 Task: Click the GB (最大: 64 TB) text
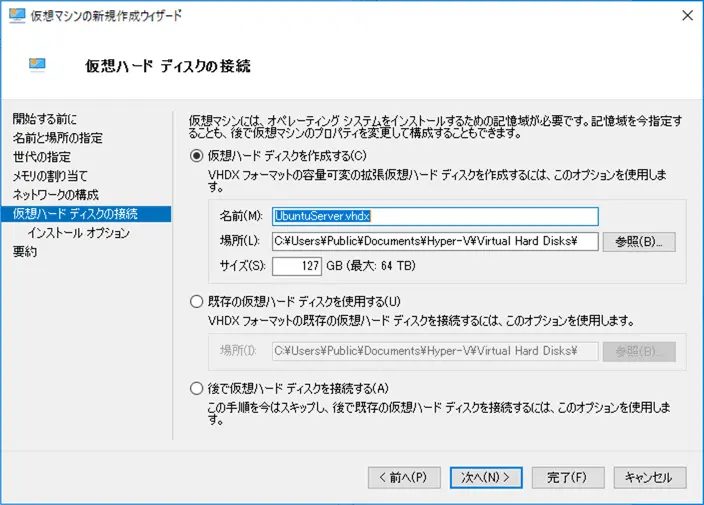(371, 266)
